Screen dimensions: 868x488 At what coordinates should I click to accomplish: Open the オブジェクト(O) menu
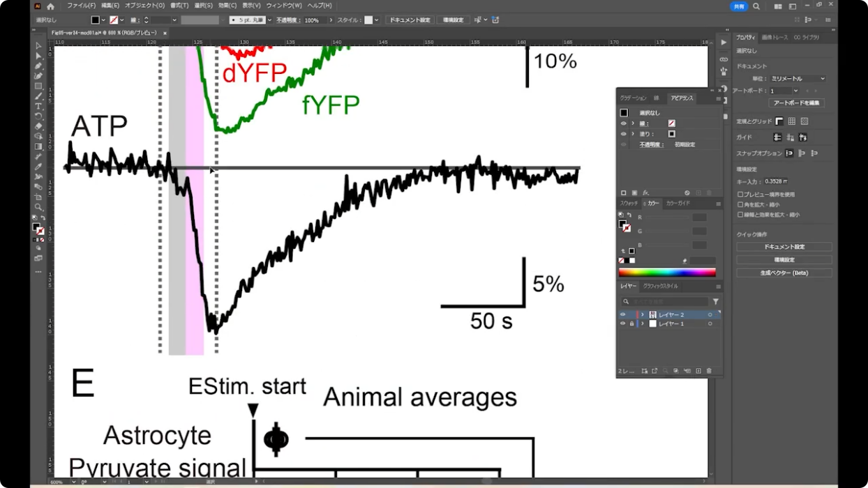(x=140, y=6)
